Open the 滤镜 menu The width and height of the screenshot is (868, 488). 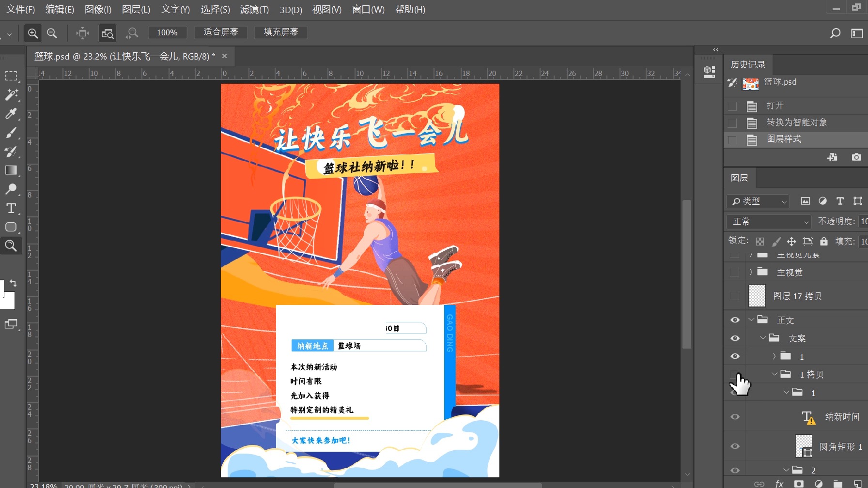click(x=254, y=9)
